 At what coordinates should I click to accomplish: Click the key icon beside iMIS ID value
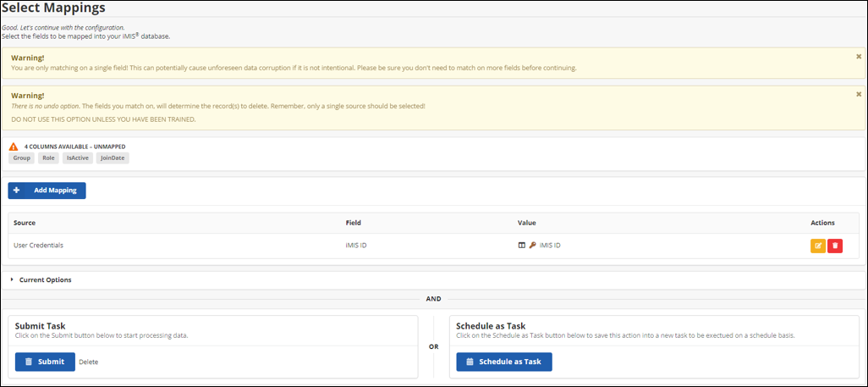[x=533, y=246]
